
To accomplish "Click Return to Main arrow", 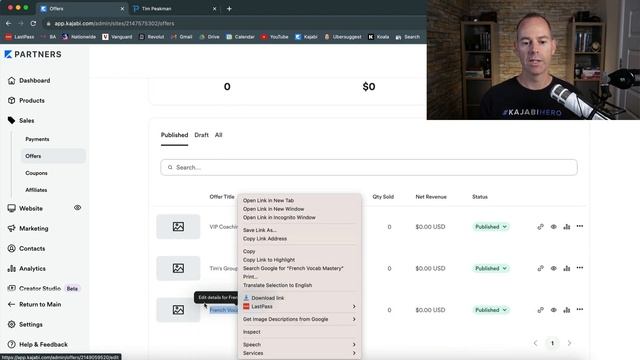I will (x=11, y=304).
